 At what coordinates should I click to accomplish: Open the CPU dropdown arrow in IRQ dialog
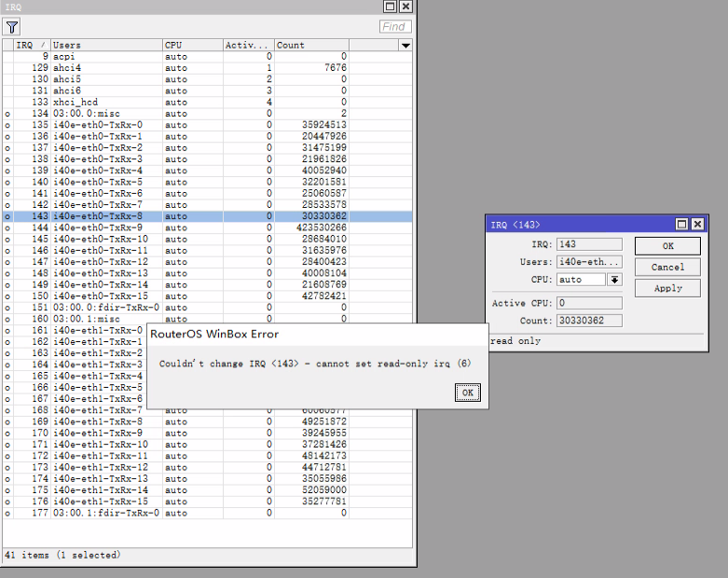coord(614,280)
